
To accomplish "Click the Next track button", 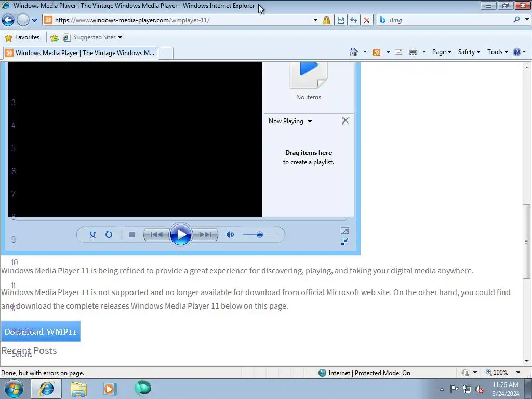I will 205,234.
